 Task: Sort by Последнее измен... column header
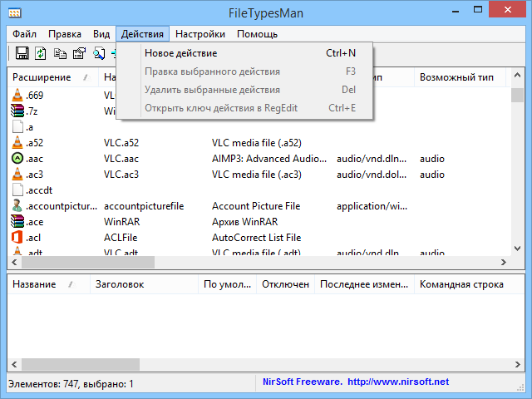(x=364, y=284)
